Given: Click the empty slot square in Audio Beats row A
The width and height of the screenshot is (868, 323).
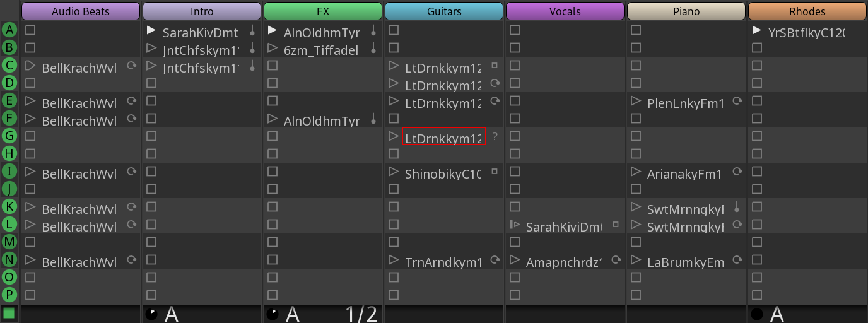Looking at the screenshot, I should (x=30, y=30).
